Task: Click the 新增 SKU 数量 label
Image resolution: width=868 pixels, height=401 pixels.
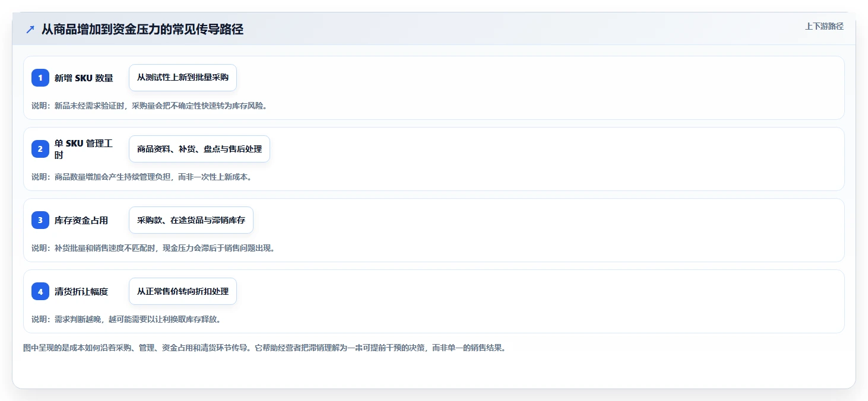Action: tap(84, 78)
